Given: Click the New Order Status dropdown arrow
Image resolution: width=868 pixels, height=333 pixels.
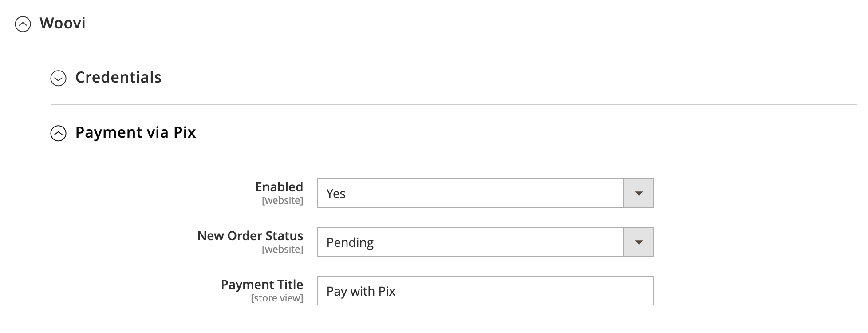Looking at the screenshot, I should pos(639,242).
